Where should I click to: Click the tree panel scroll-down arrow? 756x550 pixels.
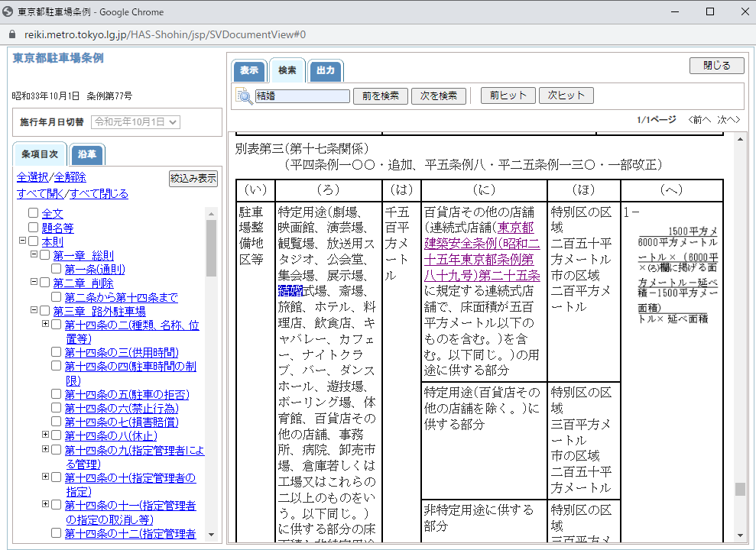point(211,535)
